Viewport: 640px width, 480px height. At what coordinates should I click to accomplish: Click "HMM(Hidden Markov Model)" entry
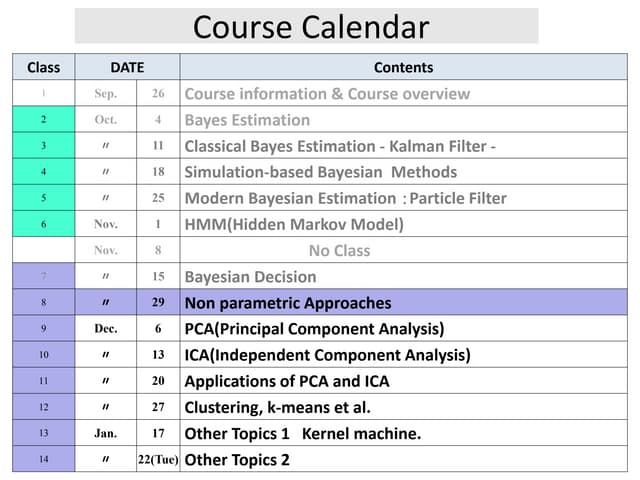[x=294, y=224]
